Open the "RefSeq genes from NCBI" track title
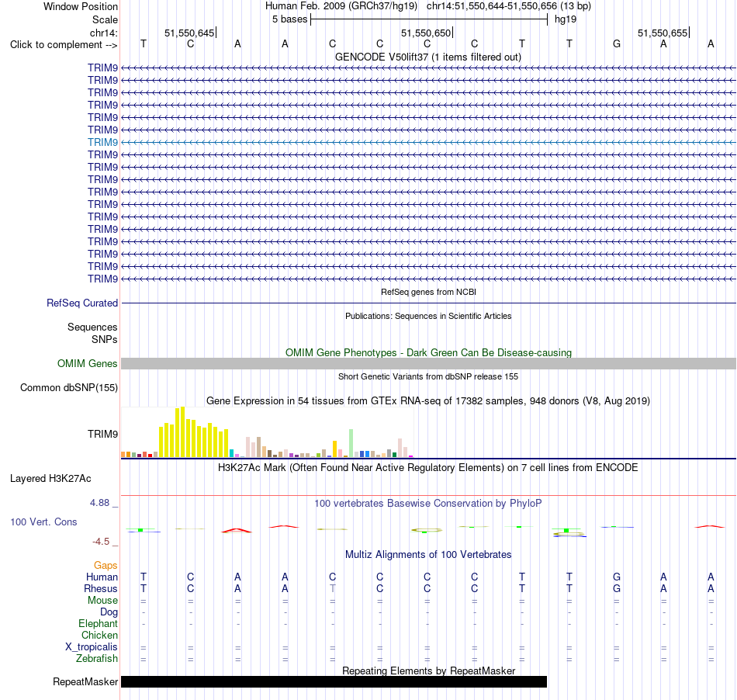Image resolution: width=737 pixels, height=700 pixels. (428, 292)
